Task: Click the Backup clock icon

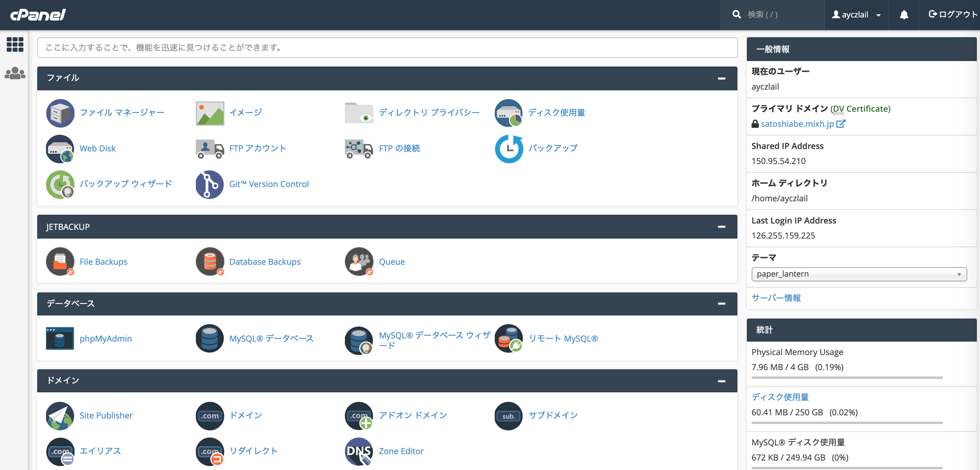Action: tap(509, 149)
